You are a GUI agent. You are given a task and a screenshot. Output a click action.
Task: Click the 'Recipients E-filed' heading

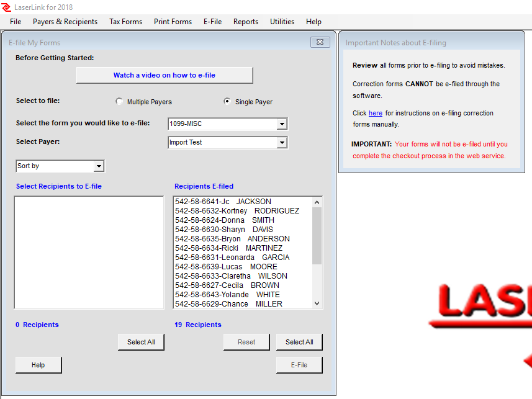click(204, 186)
